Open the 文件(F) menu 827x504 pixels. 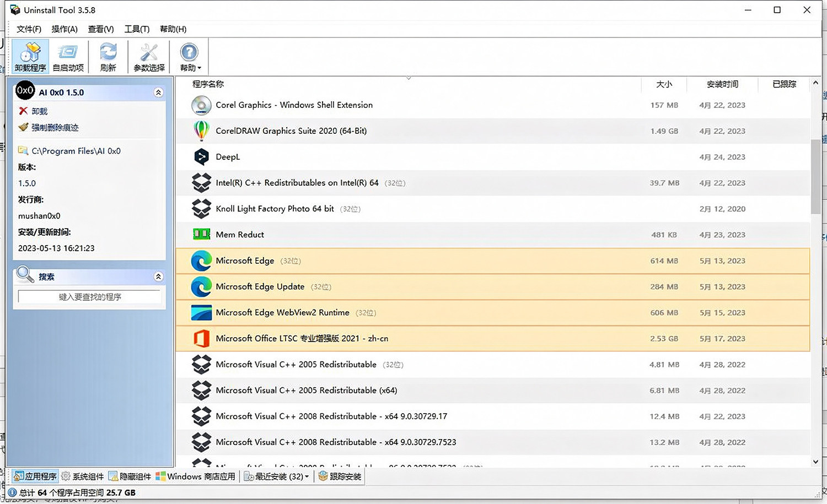[x=29, y=29]
